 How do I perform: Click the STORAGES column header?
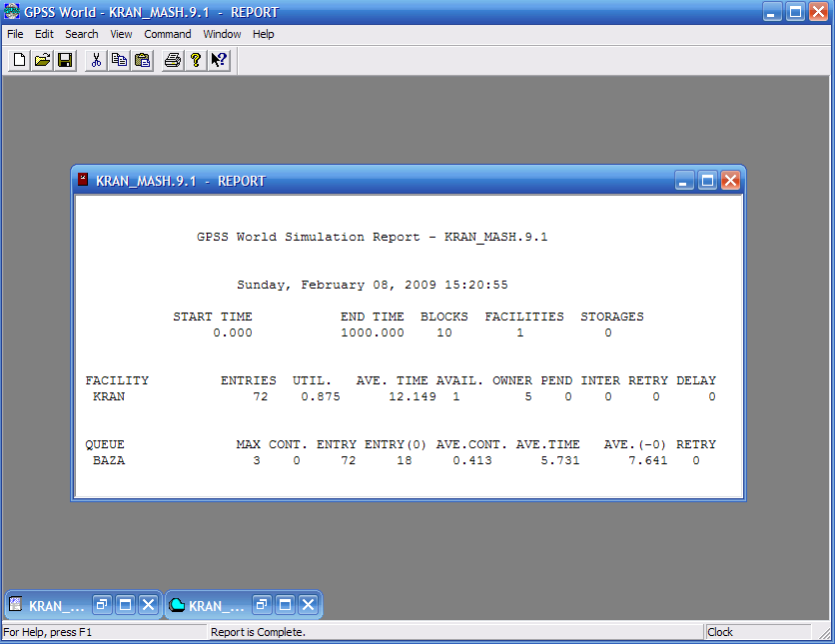point(612,317)
